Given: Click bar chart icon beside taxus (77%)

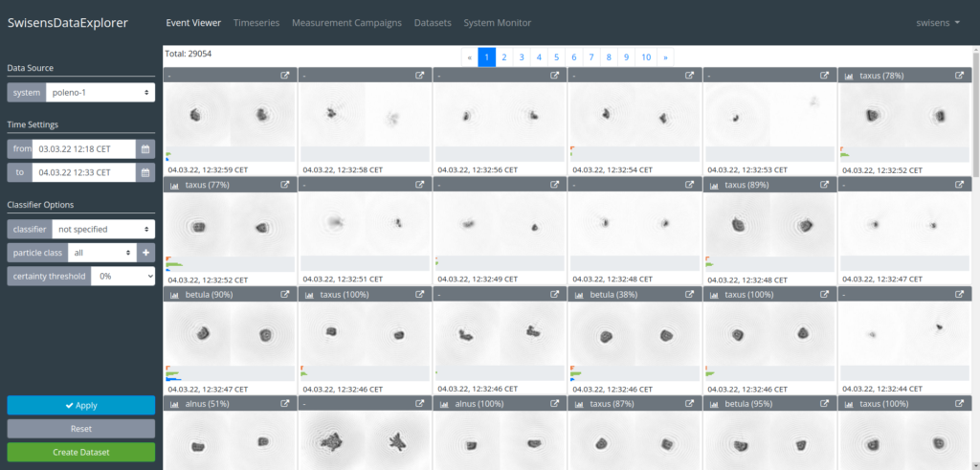Looking at the screenshot, I should (174, 185).
